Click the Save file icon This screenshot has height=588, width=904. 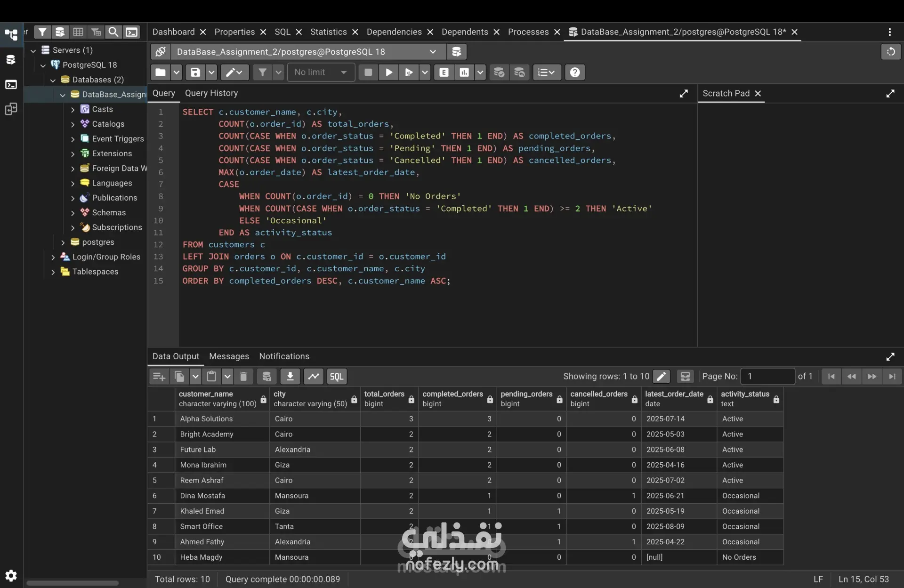coord(195,72)
